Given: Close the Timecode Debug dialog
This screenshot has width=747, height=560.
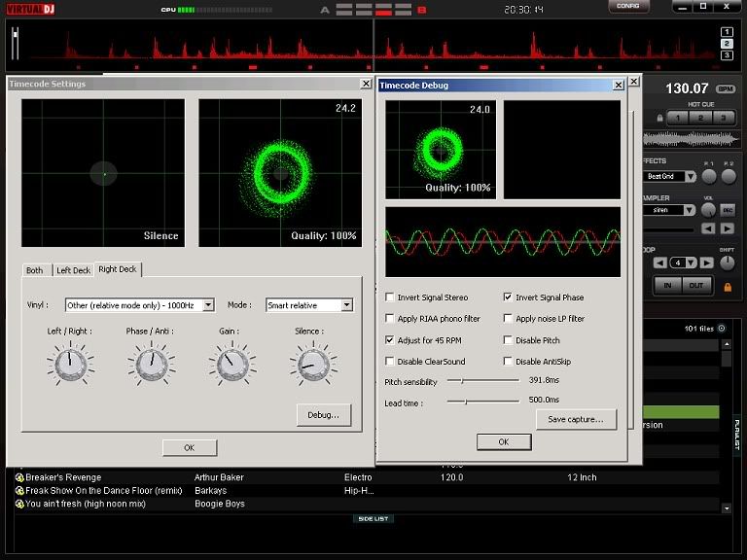Looking at the screenshot, I should [618, 86].
